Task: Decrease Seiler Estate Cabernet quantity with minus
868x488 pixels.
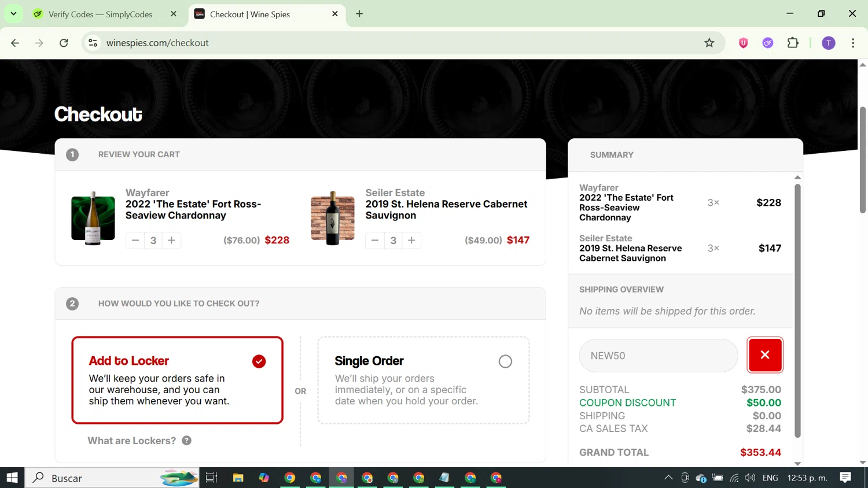Action: coord(375,241)
